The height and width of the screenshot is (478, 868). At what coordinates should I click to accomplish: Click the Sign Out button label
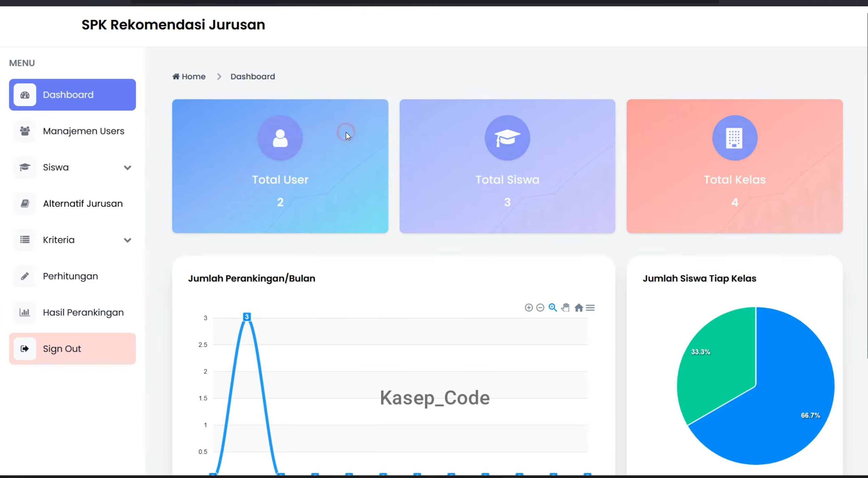pyautogui.click(x=62, y=349)
